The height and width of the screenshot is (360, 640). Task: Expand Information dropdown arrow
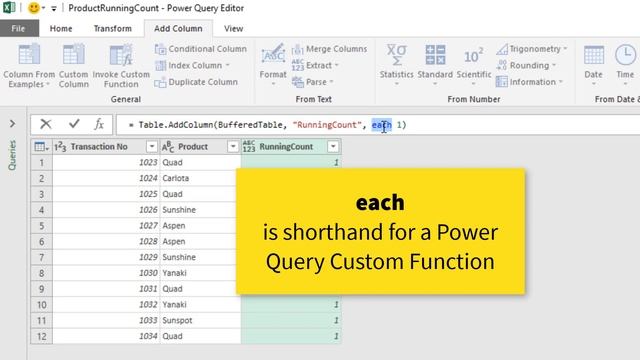[560, 82]
